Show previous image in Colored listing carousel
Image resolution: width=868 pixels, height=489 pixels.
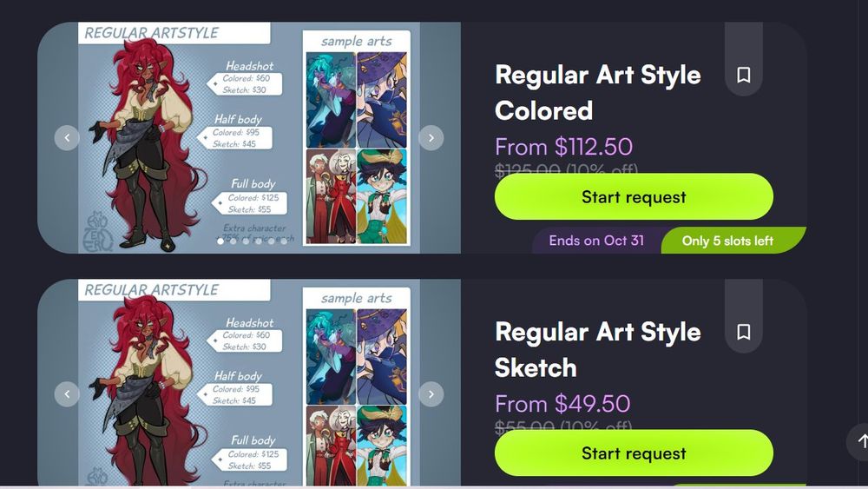[x=67, y=137]
